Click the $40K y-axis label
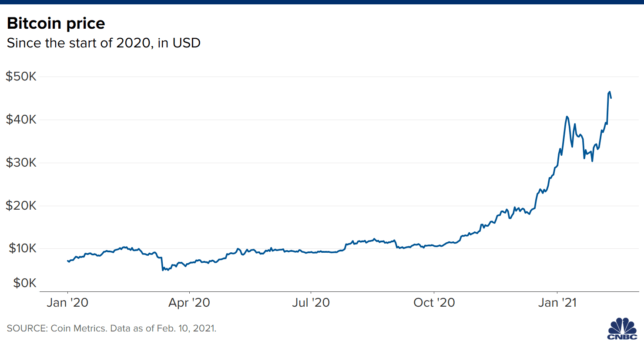The width and height of the screenshot is (644, 348). (x=20, y=120)
